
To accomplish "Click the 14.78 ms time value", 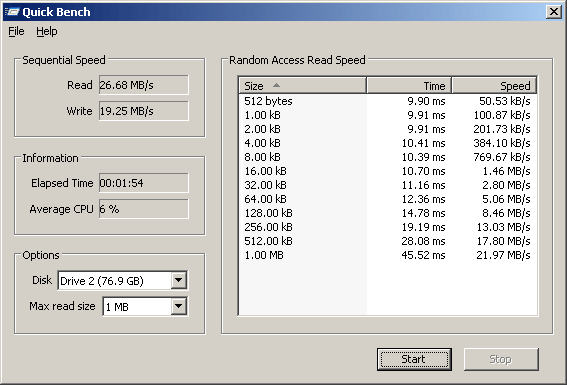I will [x=423, y=213].
